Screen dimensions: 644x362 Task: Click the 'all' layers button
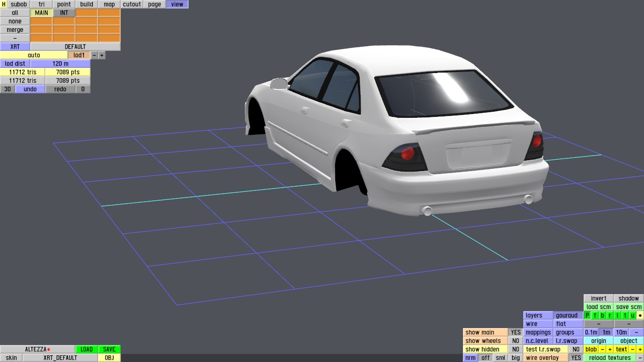point(15,13)
